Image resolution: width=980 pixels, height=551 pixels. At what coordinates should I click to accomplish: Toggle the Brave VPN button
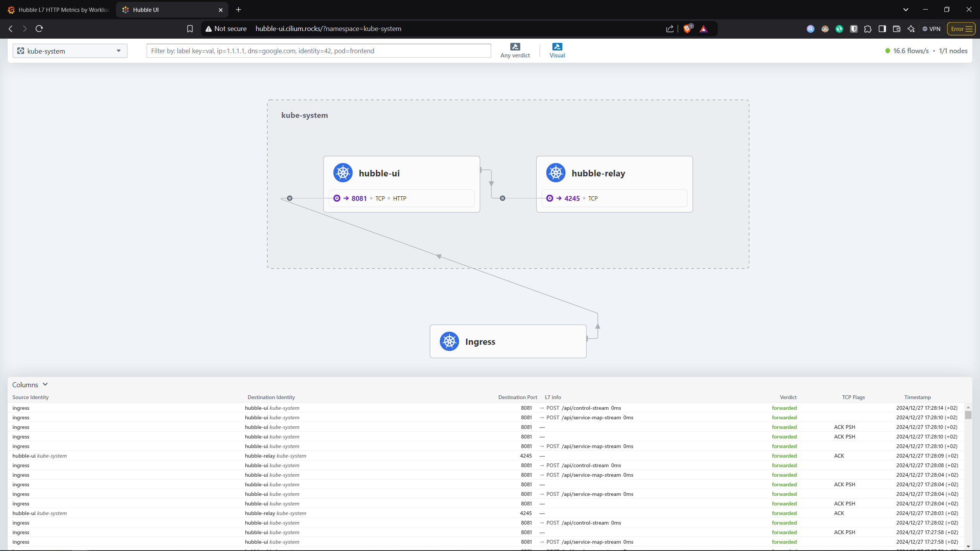[x=931, y=29]
